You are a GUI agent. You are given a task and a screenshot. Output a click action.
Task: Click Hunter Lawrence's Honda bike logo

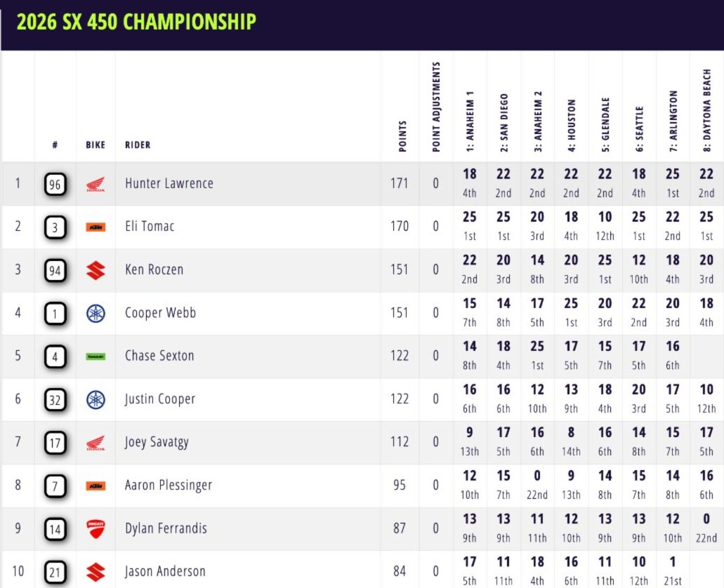pos(96,185)
